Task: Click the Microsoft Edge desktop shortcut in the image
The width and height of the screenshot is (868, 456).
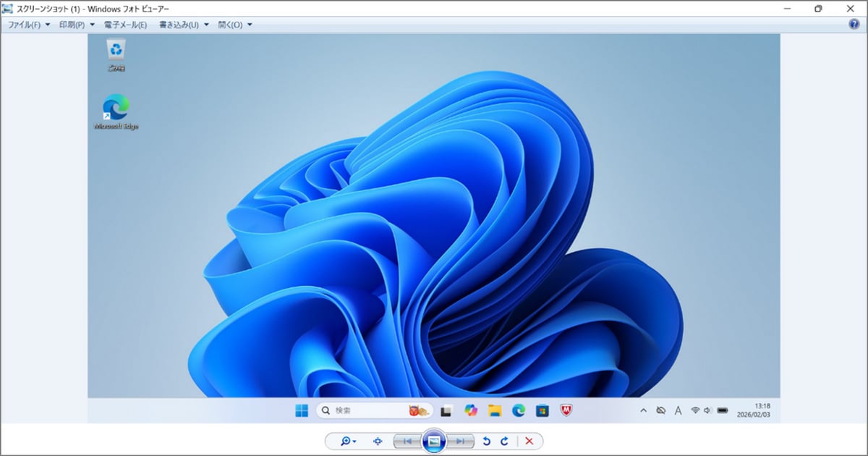Action: pos(116,109)
